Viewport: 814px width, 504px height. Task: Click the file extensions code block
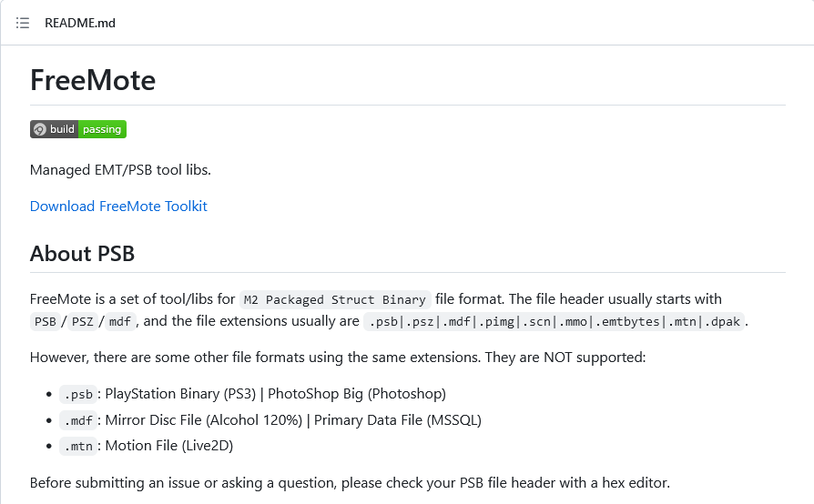pos(555,321)
